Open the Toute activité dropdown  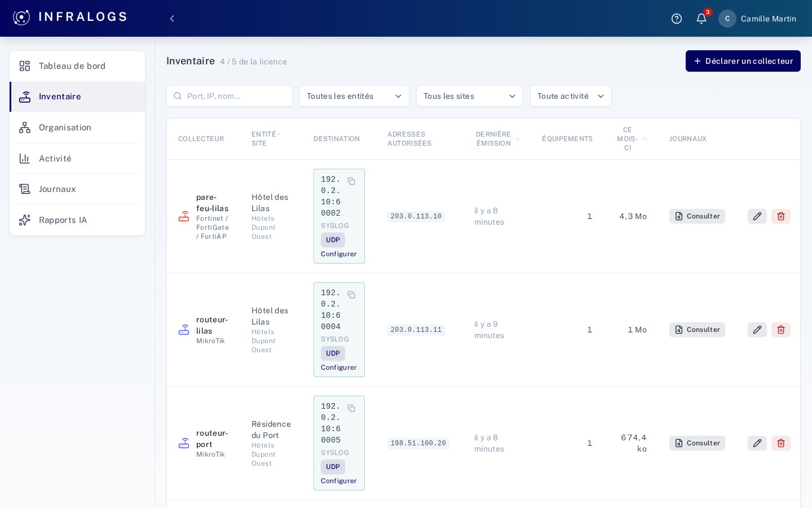coord(571,96)
